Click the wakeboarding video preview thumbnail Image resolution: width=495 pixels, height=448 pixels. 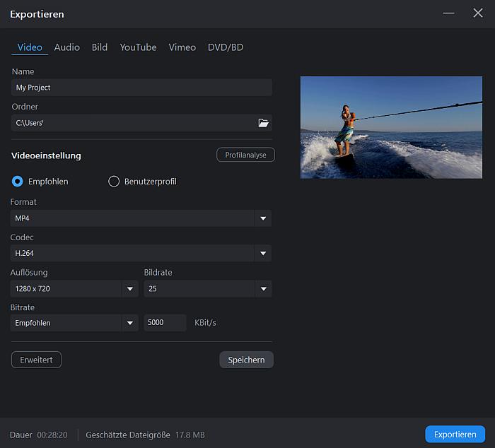391,127
